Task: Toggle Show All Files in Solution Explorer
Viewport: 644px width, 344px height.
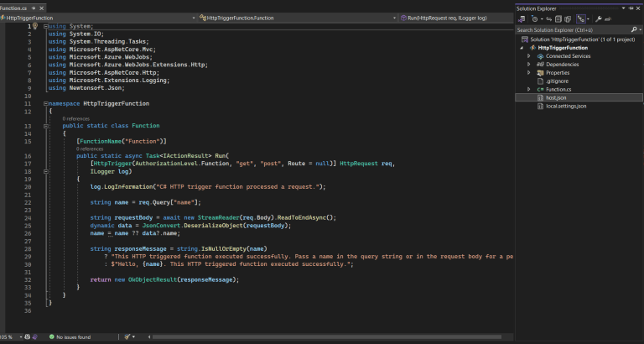Action: [x=568, y=19]
